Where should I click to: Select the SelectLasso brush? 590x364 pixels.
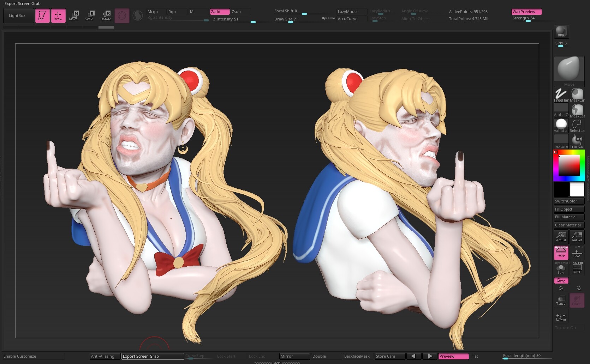[x=577, y=126]
